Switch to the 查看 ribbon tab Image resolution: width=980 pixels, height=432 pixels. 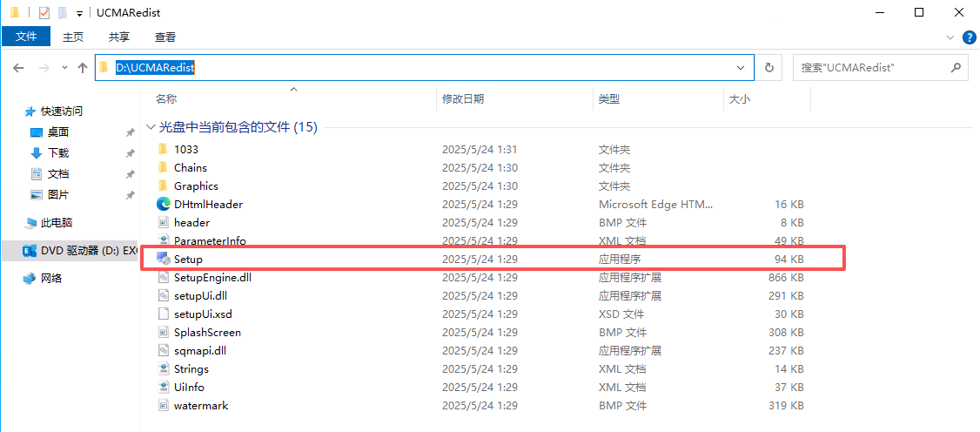[x=165, y=37]
